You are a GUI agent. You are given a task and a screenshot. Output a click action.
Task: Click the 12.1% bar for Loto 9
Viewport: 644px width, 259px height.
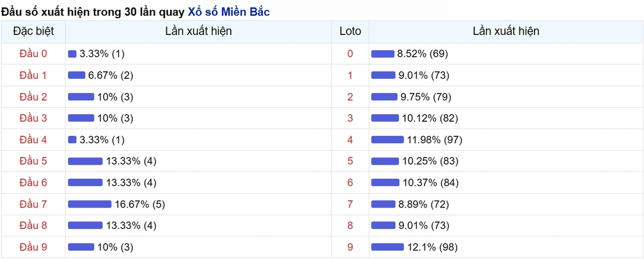[387, 247]
